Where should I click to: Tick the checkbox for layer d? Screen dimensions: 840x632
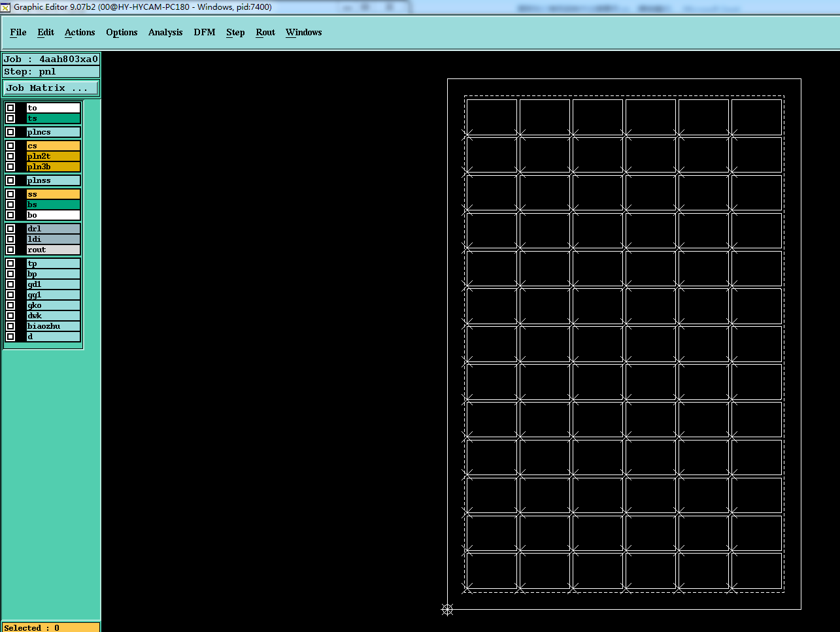(x=10, y=337)
